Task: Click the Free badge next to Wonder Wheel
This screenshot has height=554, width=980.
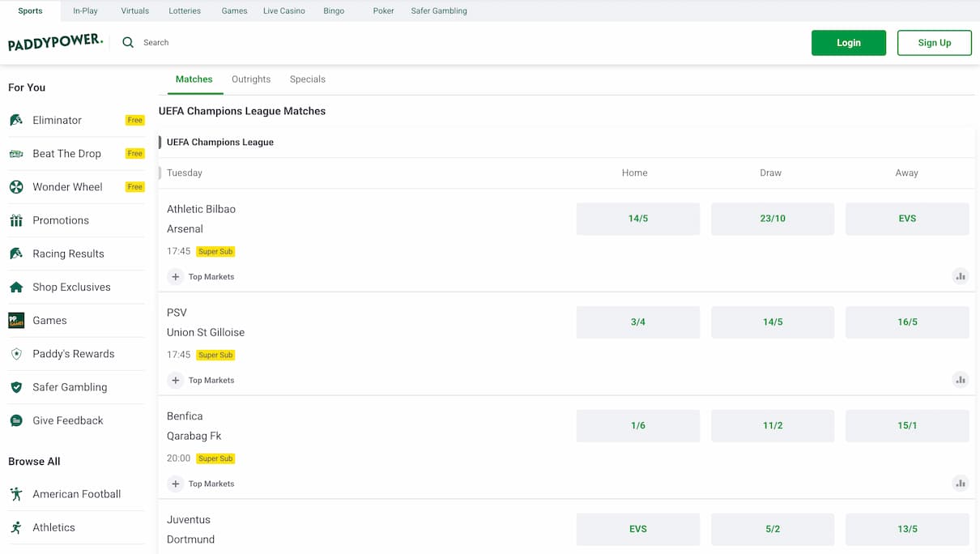Action: coord(135,187)
